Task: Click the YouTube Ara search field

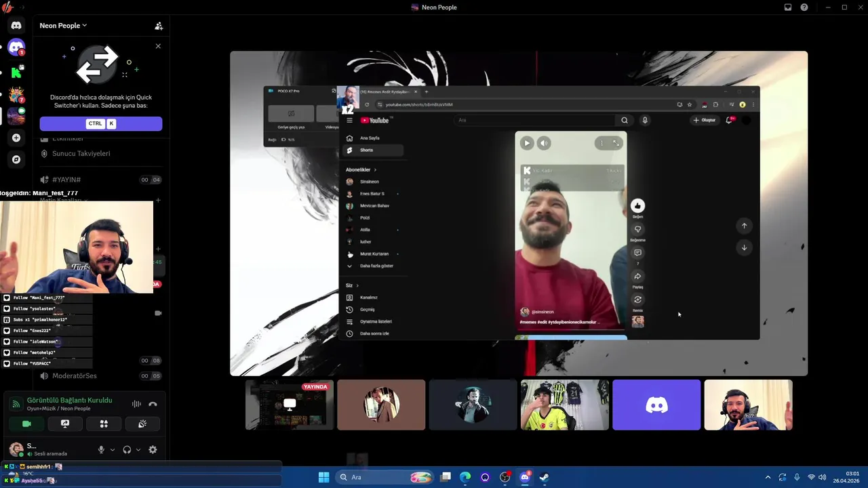Action: (536, 120)
